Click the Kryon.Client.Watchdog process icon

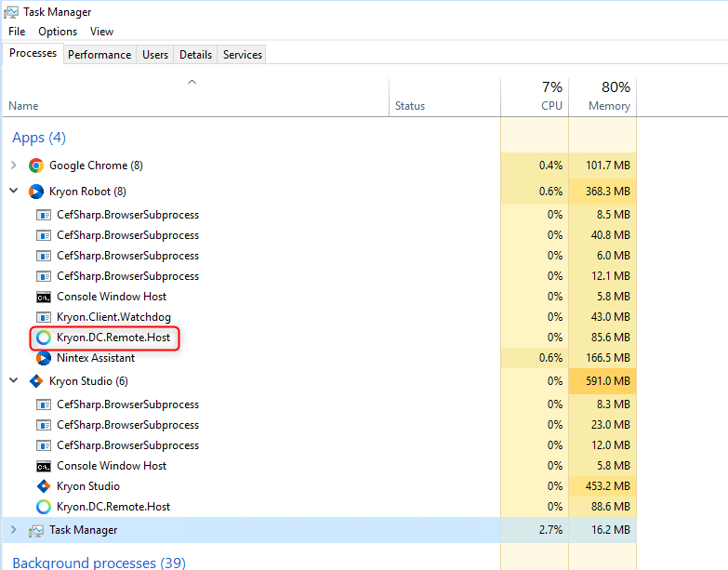coord(44,317)
